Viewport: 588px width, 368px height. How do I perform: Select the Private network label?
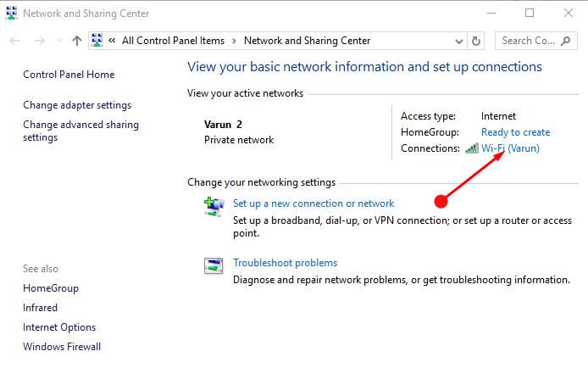pos(239,140)
